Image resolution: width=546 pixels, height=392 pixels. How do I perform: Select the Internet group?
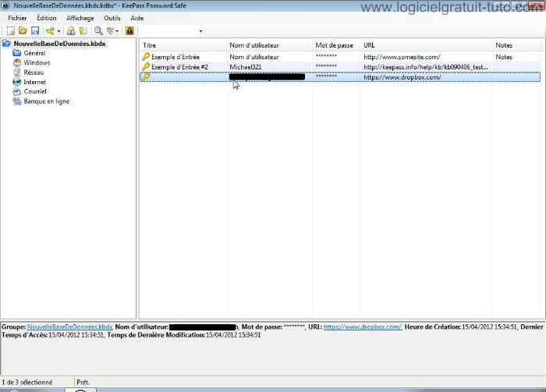[x=34, y=82]
